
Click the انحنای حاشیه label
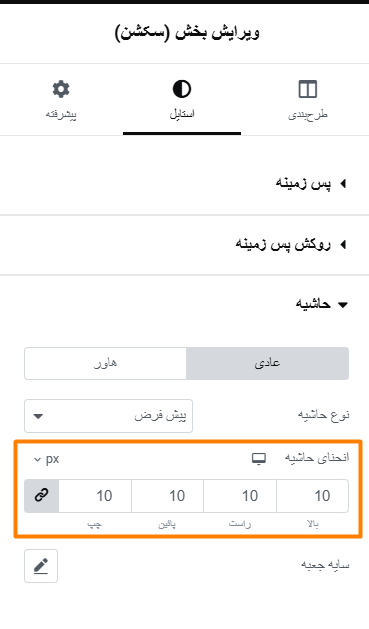pyautogui.click(x=317, y=458)
